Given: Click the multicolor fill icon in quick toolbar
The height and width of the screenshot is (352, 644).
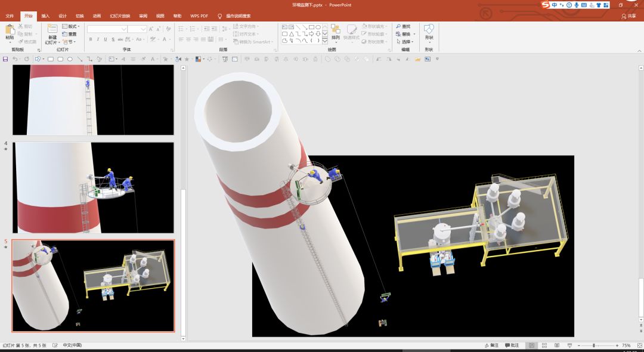Looking at the screenshot, I should [x=198, y=59].
